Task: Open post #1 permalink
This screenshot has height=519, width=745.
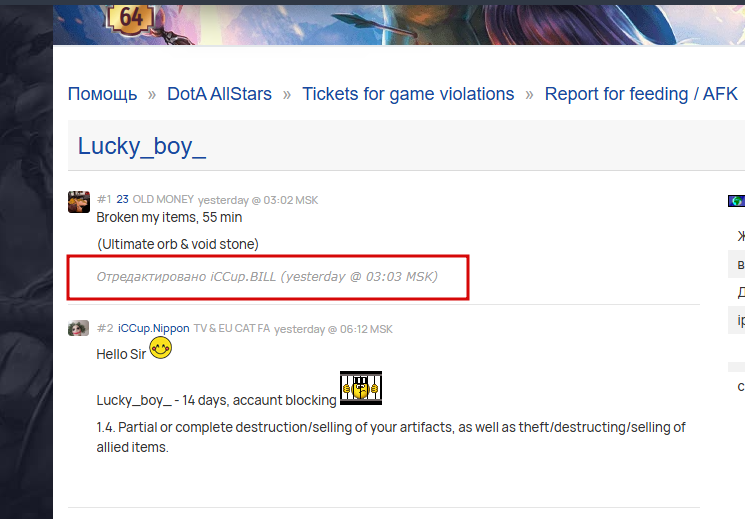Action: pyautogui.click(x=104, y=199)
